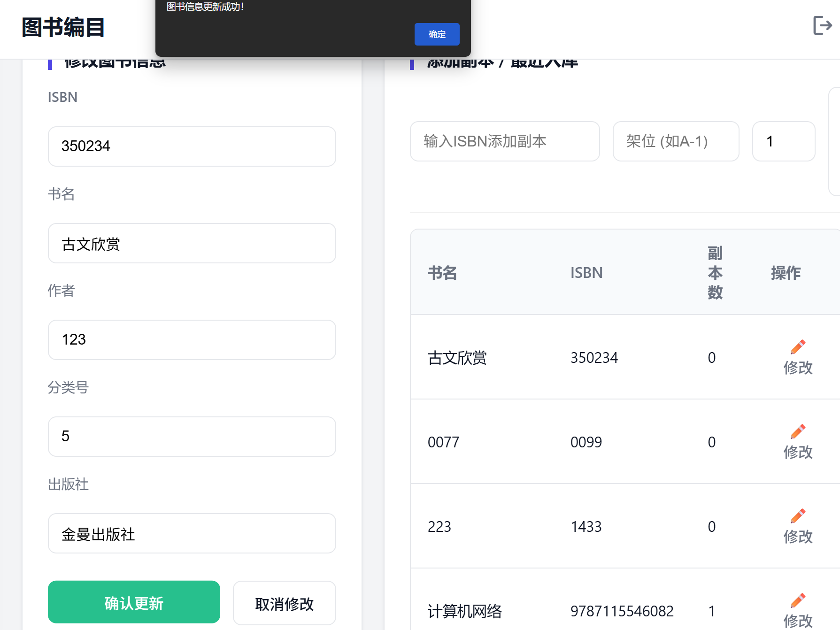Viewport: 840px width, 630px height.
Task: Click pencil edit icon for 计算机网络
Action: click(x=798, y=600)
